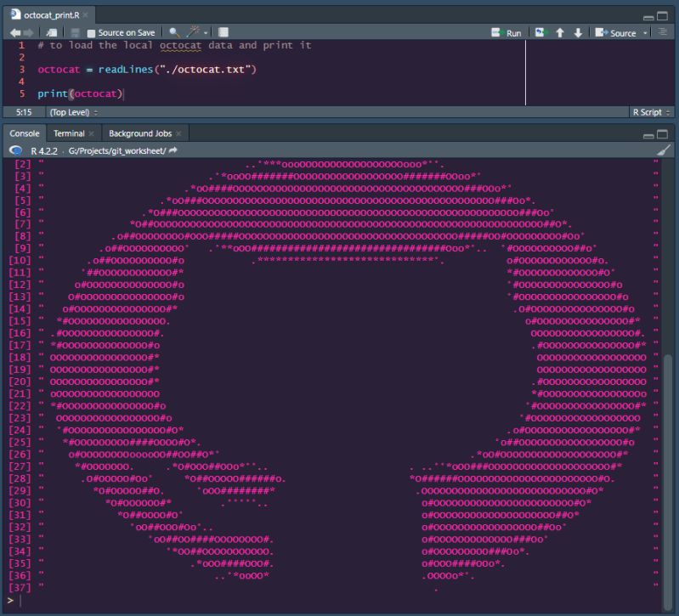
Task: Close the octocat_print.R tab
Action: pyautogui.click(x=86, y=15)
